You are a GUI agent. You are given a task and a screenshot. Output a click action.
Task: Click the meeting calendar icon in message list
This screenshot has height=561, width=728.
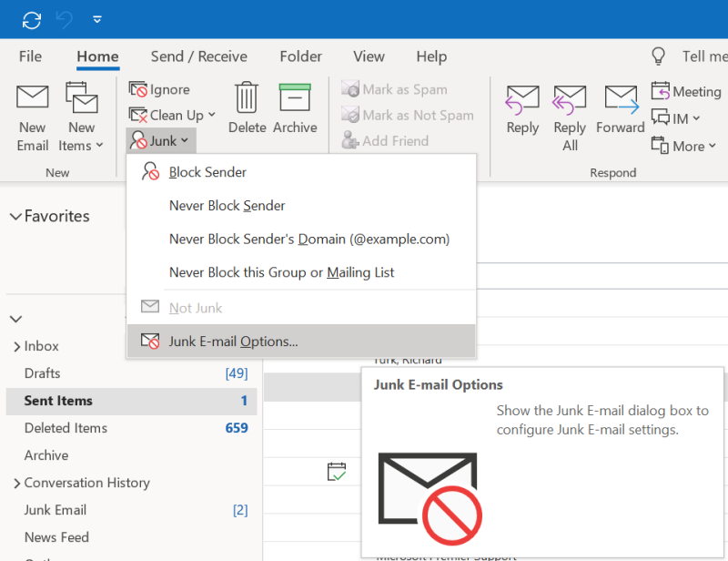point(337,472)
